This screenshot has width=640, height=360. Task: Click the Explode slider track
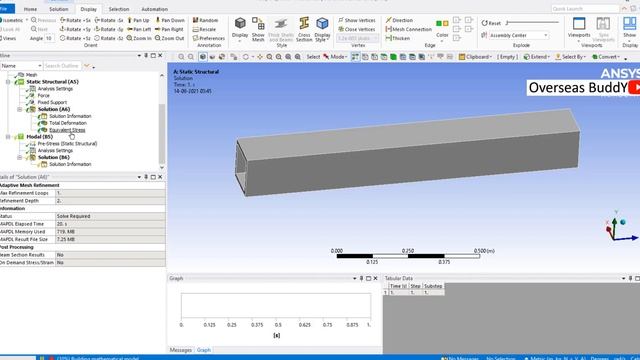point(533,22)
